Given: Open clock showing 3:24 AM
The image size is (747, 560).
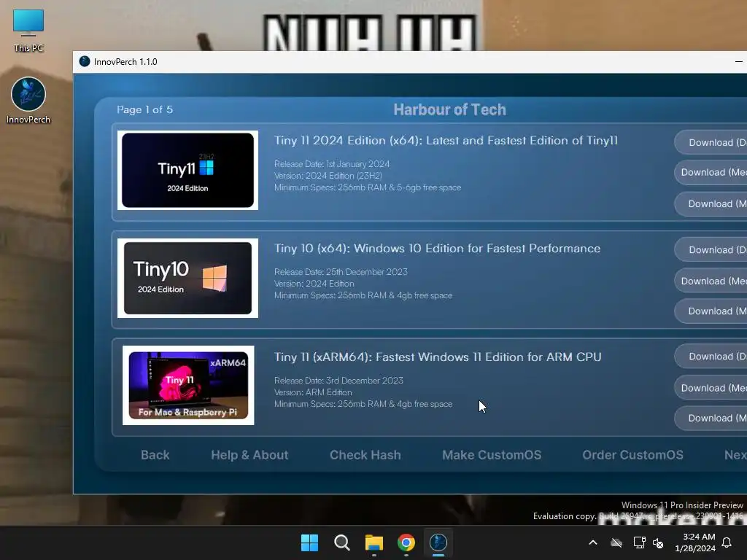Looking at the screenshot, I should click(695, 542).
